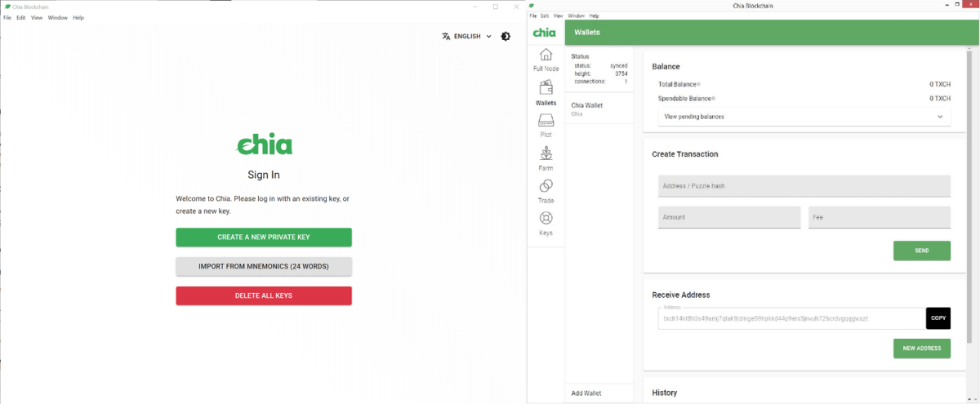
Task: Click the Create Transaction heading
Action: [685, 153]
